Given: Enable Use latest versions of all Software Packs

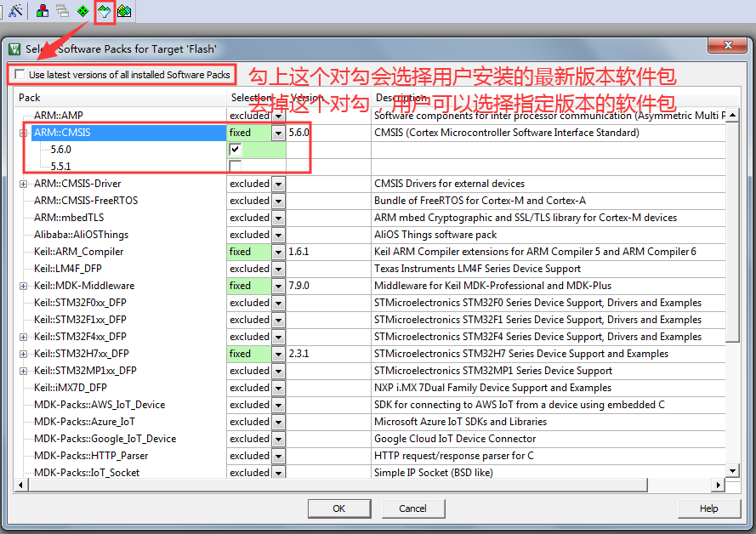Looking at the screenshot, I should (20, 74).
